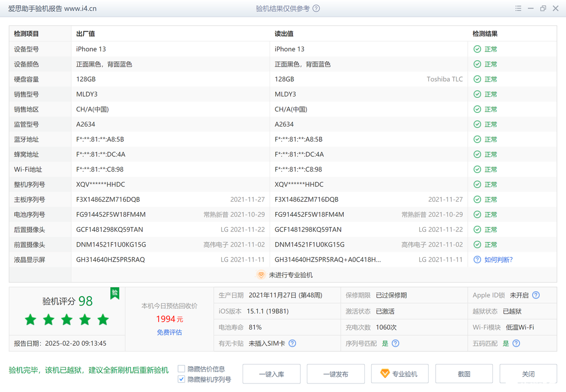
Task: Click the shield icon beside 未进行专业验机
Action: (261, 275)
